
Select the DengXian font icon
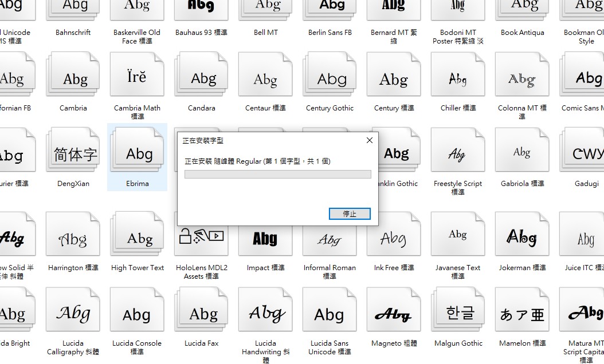pyautogui.click(x=73, y=150)
